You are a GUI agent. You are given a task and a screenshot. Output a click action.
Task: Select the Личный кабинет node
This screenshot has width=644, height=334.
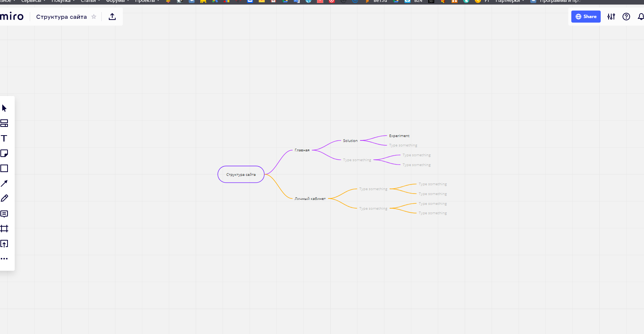pos(310,199)
